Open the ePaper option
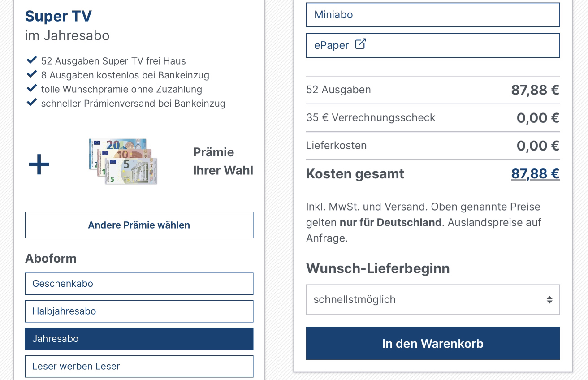588x380 pixels. point(433,45)
